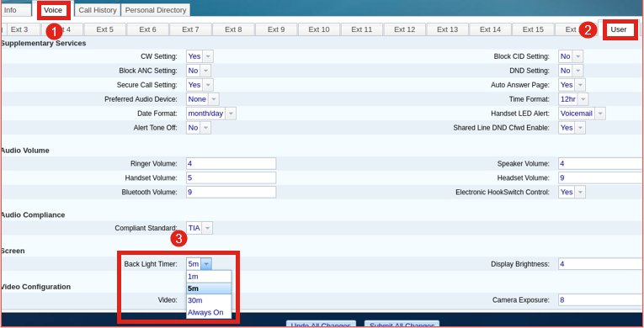Open the Personal Directory tab
This screenshot has height=328, width=644.
click(156, 10)
